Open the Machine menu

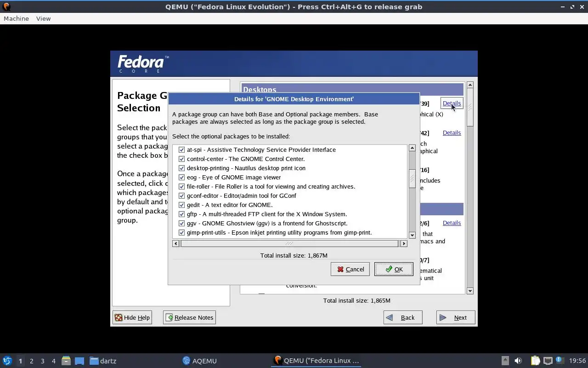(x=16, y=18)
